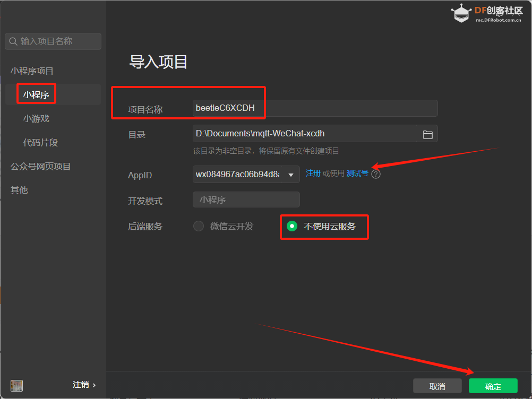The image size is (532, 399).
Task: Click the 注册 link
Action: coord(313,174)
